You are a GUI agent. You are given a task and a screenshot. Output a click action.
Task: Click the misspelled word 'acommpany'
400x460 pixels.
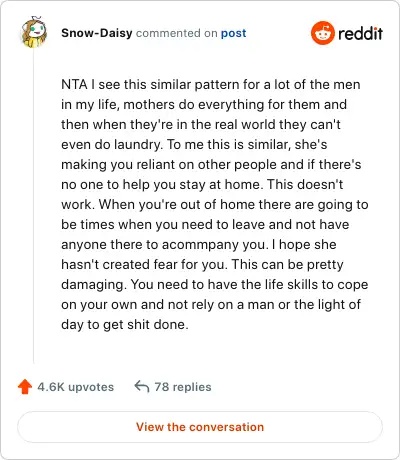tap(201, 245)
